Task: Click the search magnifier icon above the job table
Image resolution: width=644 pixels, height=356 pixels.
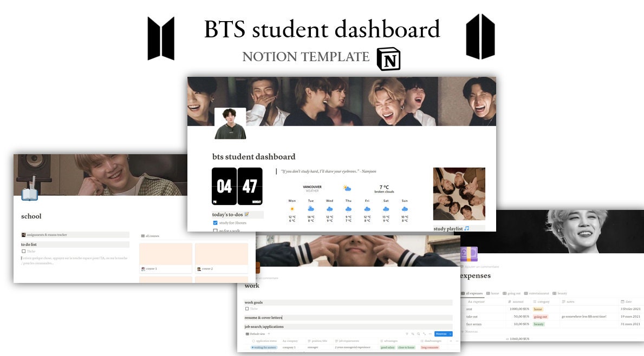Action: pyautogui.click(x=418, y=333)
